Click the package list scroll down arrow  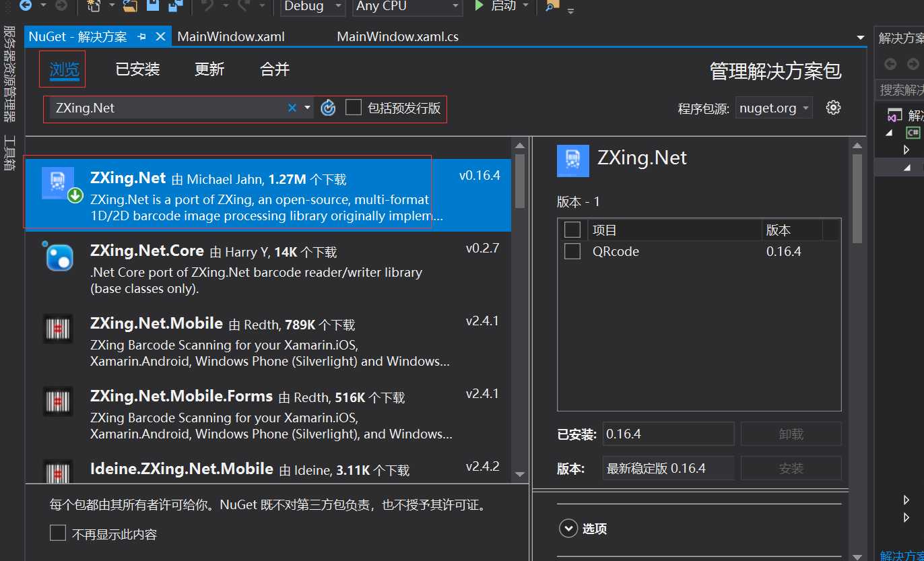[520, 473]
